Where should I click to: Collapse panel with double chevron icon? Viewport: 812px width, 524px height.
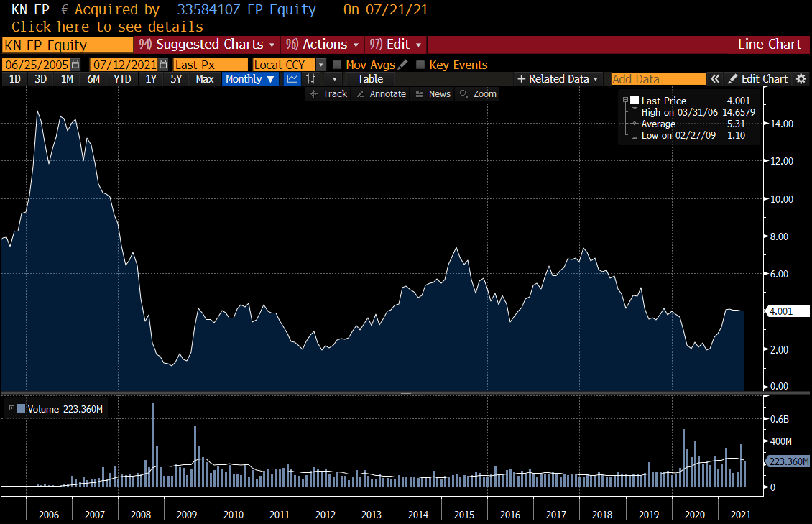click(x=715, y=78)
